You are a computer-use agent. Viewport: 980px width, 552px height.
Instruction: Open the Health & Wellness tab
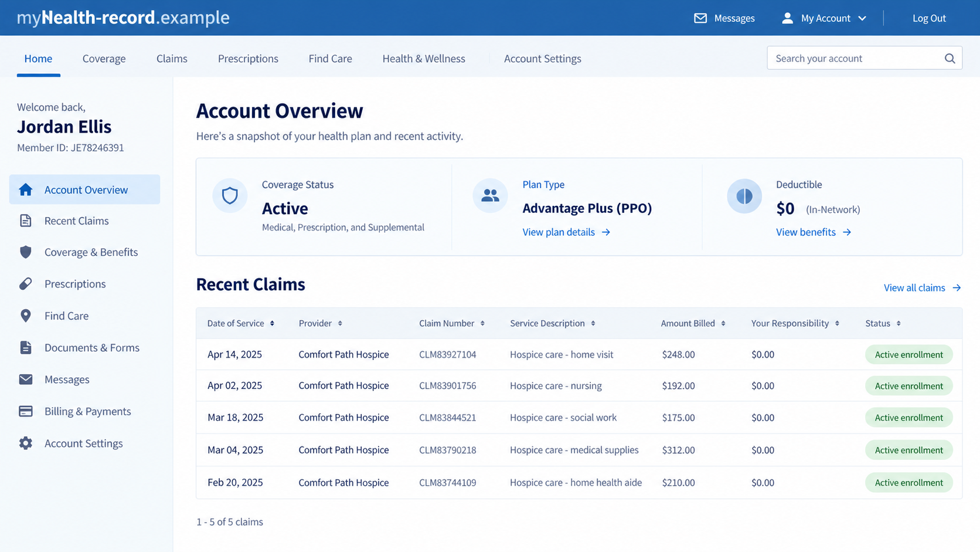[424, 59]
